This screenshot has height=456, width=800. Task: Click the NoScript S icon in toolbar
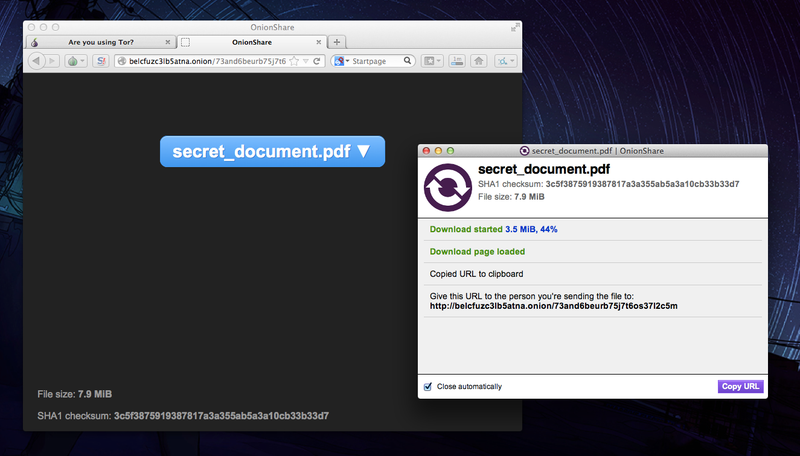tap(101, 61)
